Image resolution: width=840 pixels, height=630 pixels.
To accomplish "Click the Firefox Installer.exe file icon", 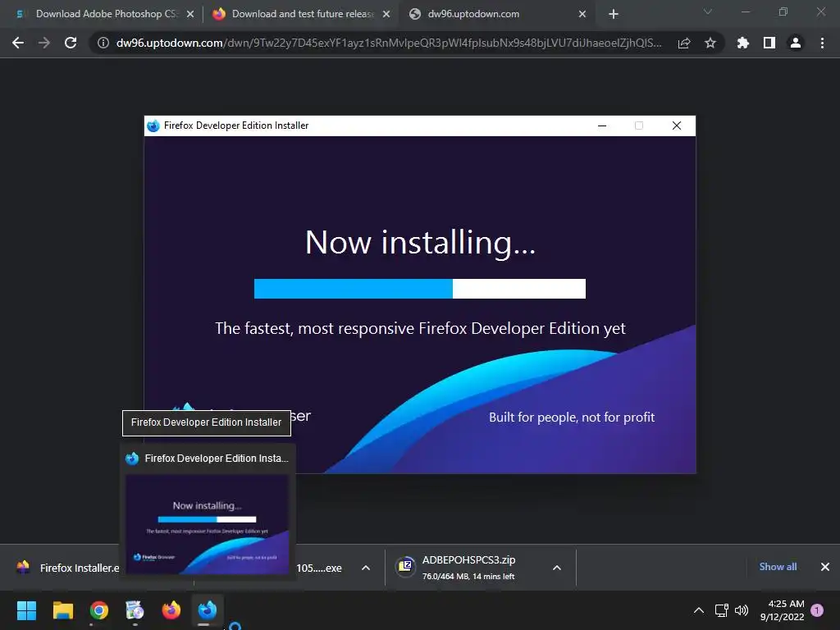I will point(23,568).
